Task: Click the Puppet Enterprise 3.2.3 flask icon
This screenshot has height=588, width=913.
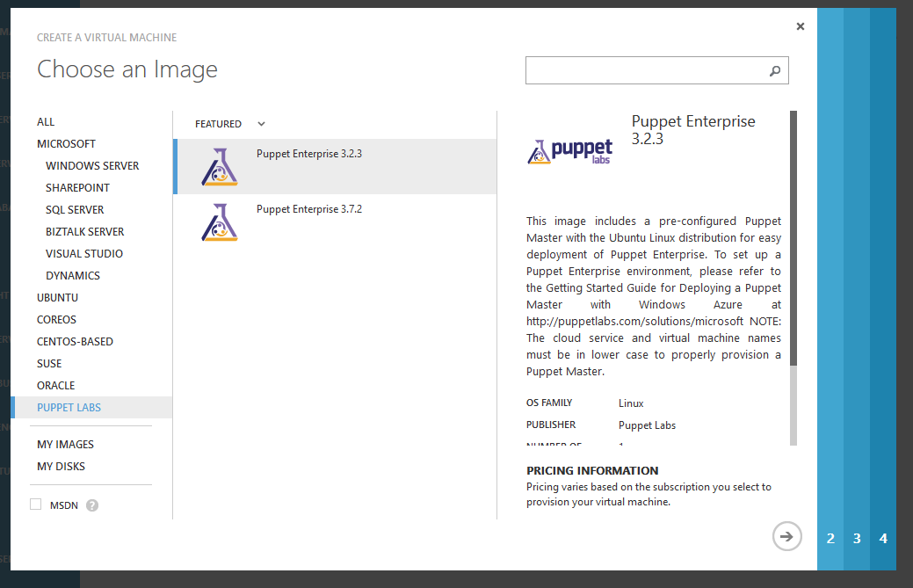Action: click(220, 167)
